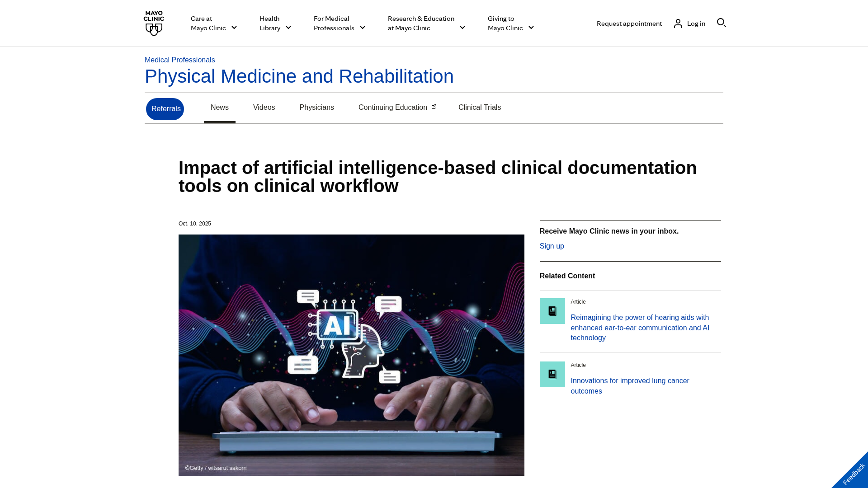Open the search magnifier icon
The image size is (868, 488).
click(x=721, y=23)
